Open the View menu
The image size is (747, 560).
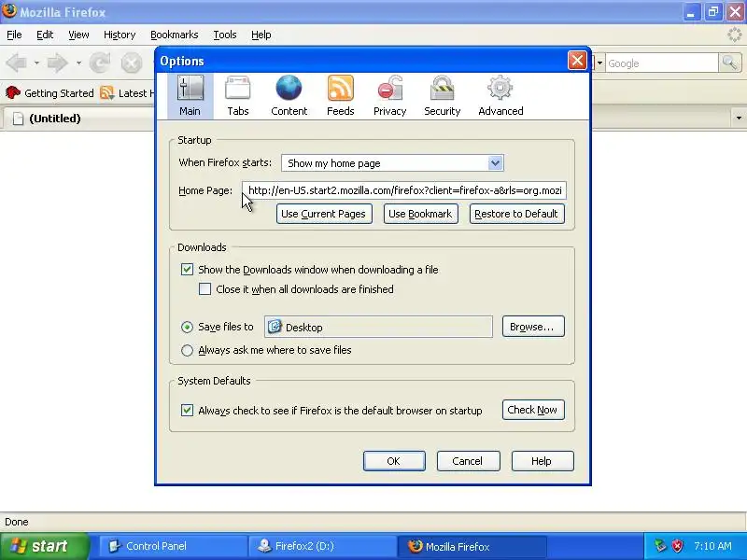[x=78, y=35]
